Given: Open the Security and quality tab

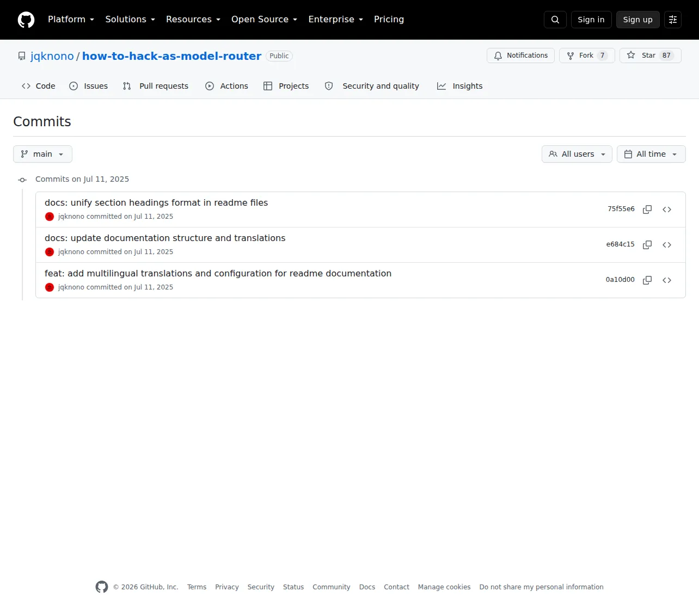Looking at the screenshot, I should [372, 86].
